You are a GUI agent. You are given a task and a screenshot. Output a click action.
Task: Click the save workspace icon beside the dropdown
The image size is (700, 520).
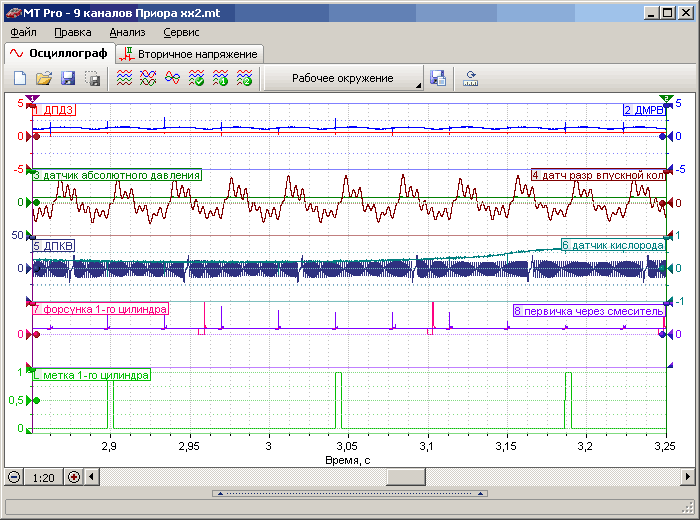tap(438, 78)
